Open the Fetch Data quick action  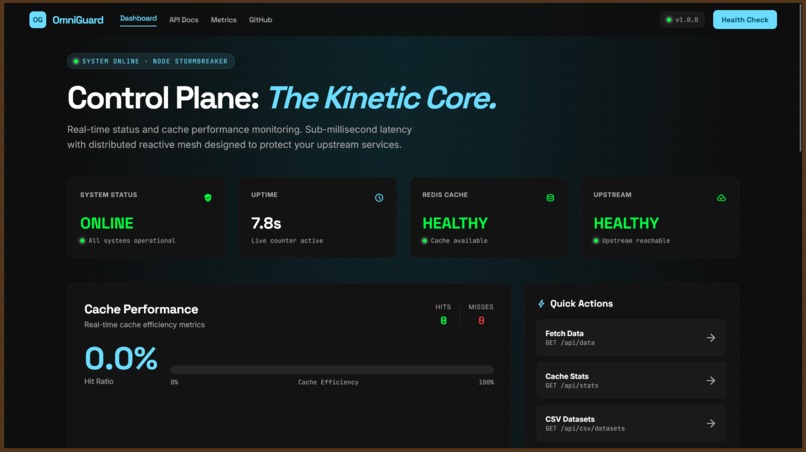pos(631,338)
